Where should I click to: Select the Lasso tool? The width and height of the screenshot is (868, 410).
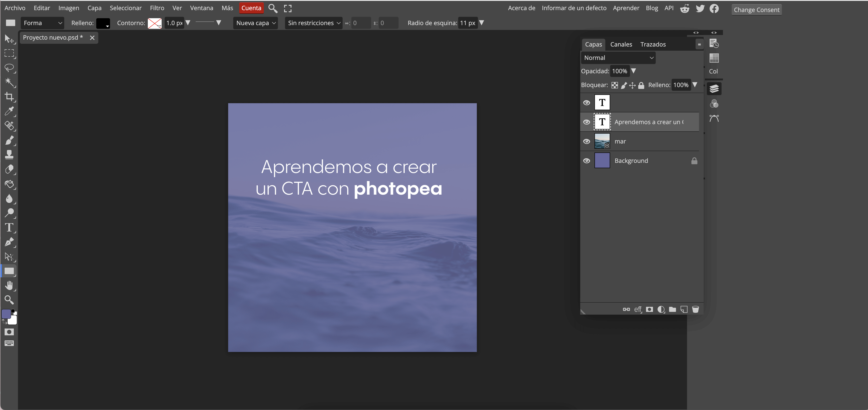pyautogui.click(x=9, y=68)
